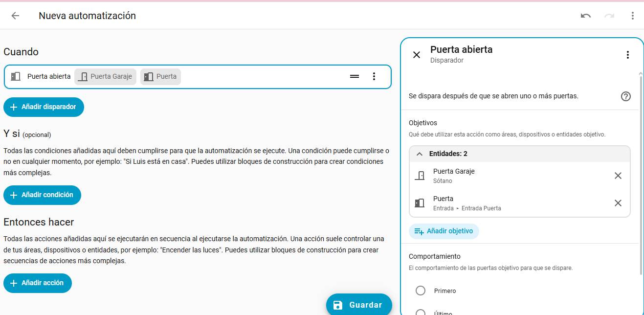This screenshot has height=315, width=644.
Task: Click the Puerta Garaje chip in trigger row
Action: [106, 76]
